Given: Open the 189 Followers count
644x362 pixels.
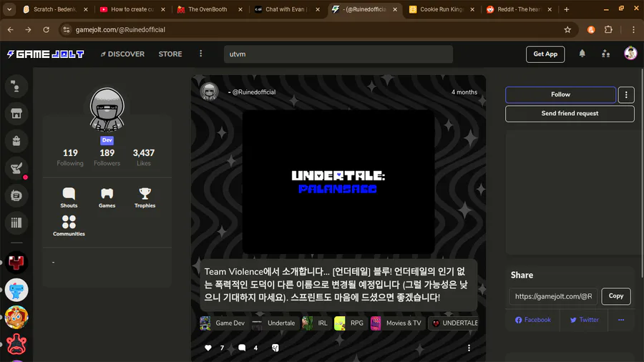Looking at the screenshot, I should tap(107, 157).
